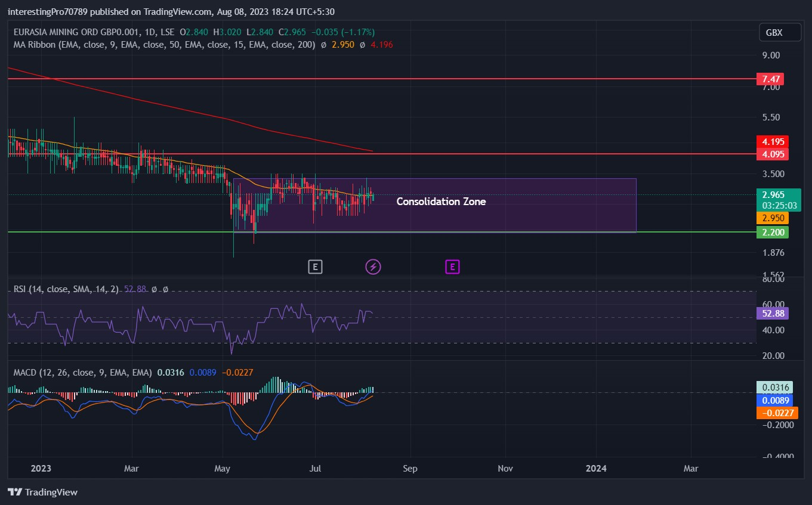Click the RSI value label 52.88
Image resolution: width=812 pixels, height=505 pixels.
pyautogui.click(x=772, y=312)
